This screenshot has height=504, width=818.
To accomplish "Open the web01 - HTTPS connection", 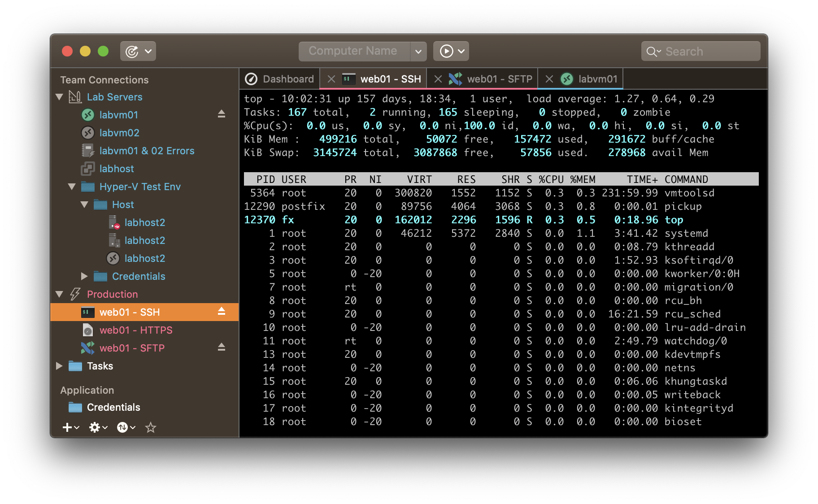I will pyautogui.click(x=135, y=330).
